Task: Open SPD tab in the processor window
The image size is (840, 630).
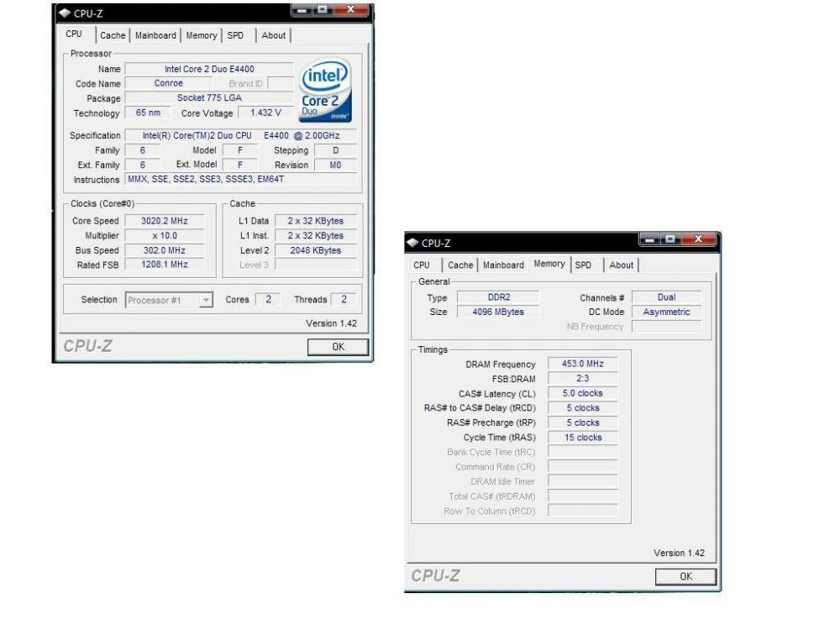Action: tap(235, 35)
